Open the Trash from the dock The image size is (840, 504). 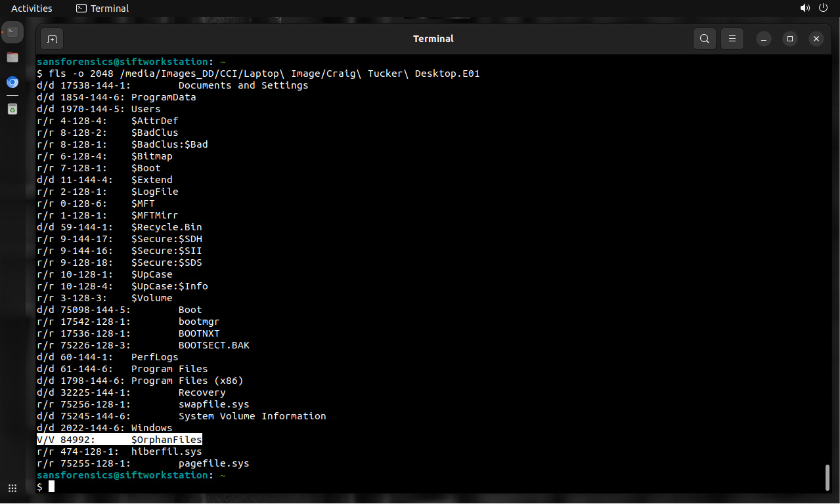(x=12, y=109)
